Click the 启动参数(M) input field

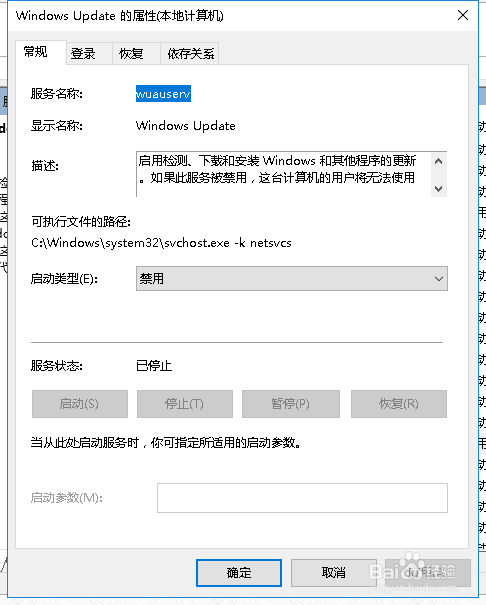coord(302,498)
